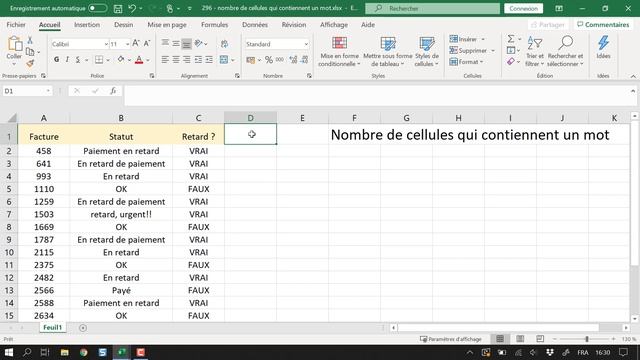The image size is (640, 360).
Task: Click the Partager button
Action: pyautogui.click(x=548, y=25)
